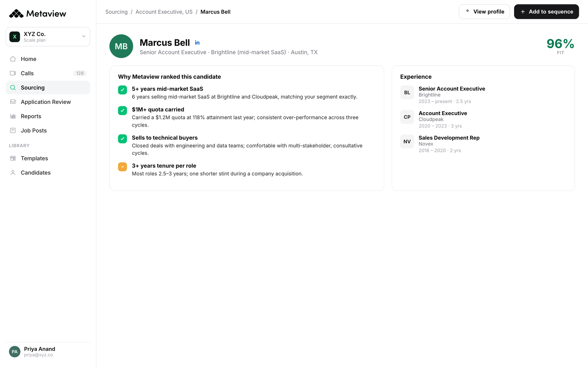
Task: Open Job Posts in the sidebar
Action: (48, 130)
